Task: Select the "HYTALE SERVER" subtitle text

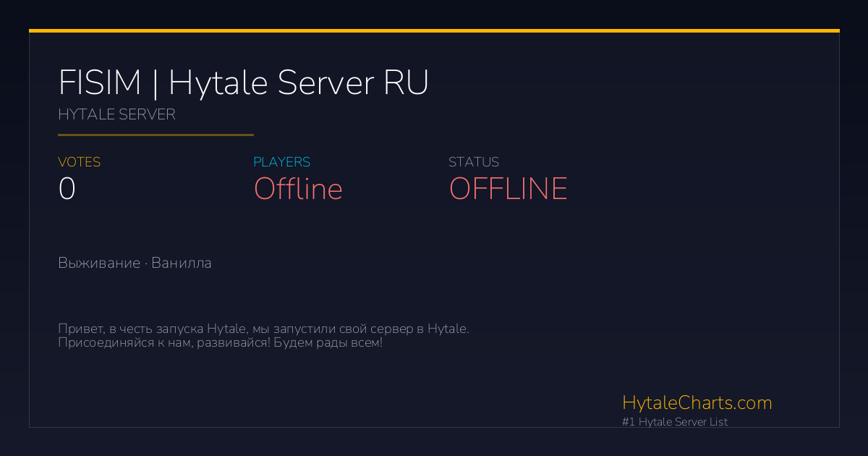Action: (x=116, y=114)
